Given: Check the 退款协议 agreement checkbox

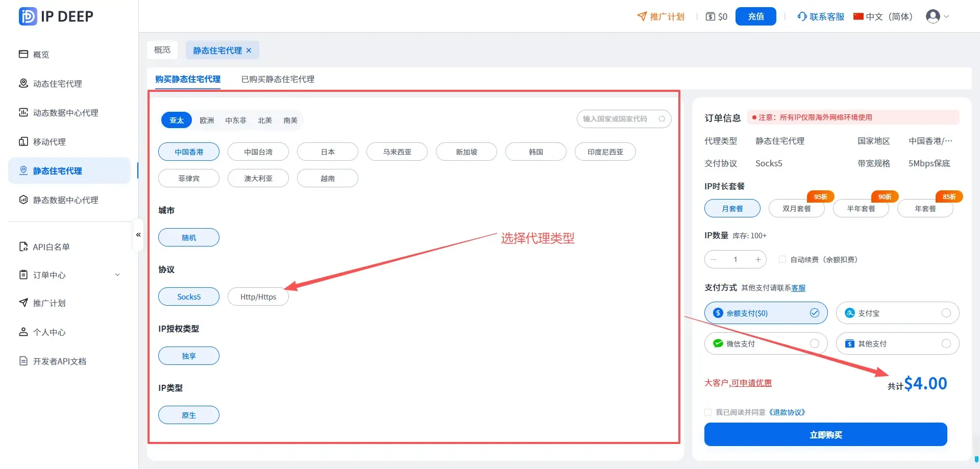Looking at the screenshot, I should coord(708,412).
